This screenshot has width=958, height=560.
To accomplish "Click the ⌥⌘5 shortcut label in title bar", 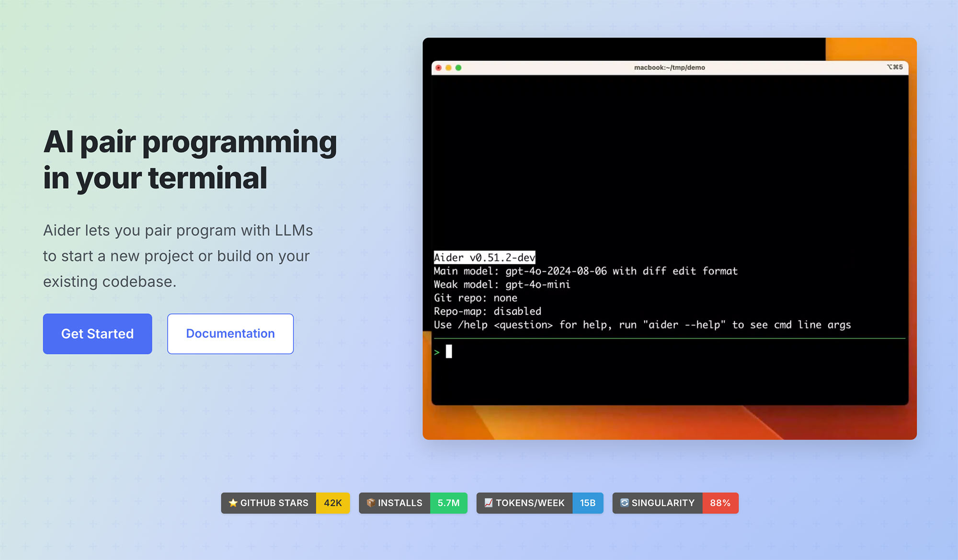I will 895,67.
